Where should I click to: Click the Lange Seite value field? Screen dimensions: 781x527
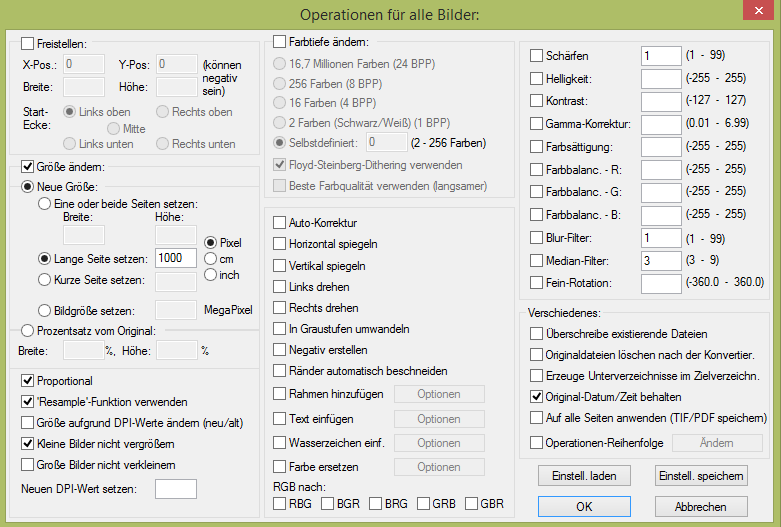(x=175, y=258)
